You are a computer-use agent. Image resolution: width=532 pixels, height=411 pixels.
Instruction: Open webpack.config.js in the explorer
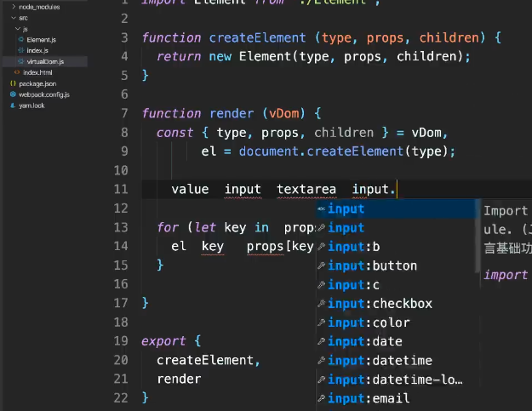[x=45, y=94]
